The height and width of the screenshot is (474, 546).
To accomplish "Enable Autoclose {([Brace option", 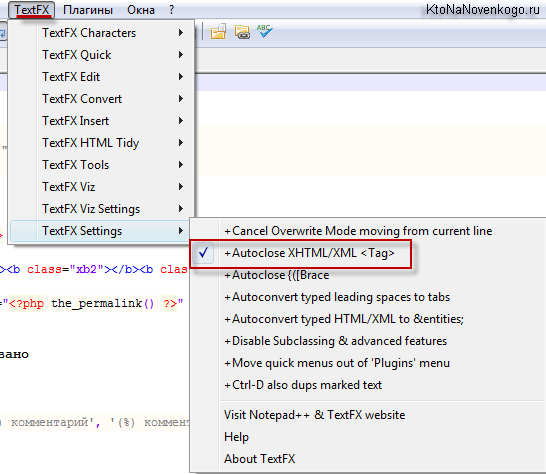I will click(x=368, y=275).
